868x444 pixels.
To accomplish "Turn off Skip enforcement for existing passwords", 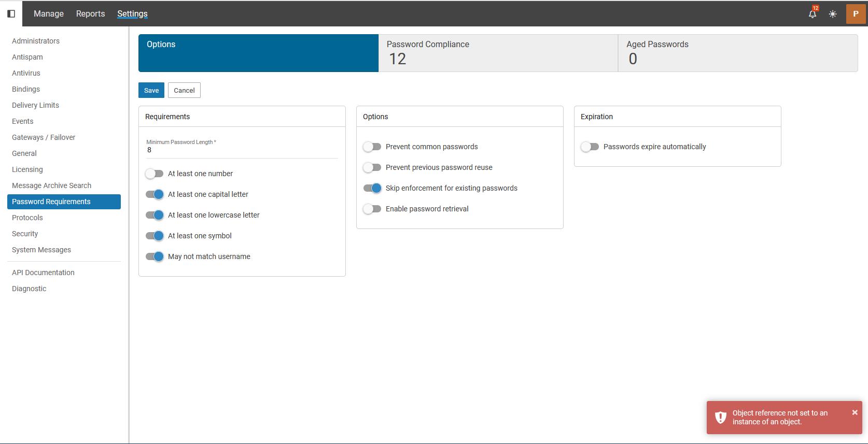I will [x=372, y=188].
